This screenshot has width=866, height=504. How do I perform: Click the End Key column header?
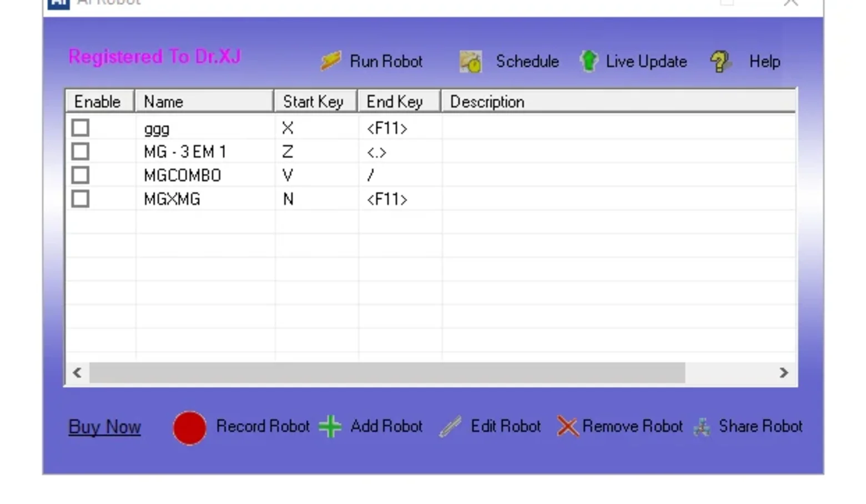pyautogui.click(x=399, y=102)
